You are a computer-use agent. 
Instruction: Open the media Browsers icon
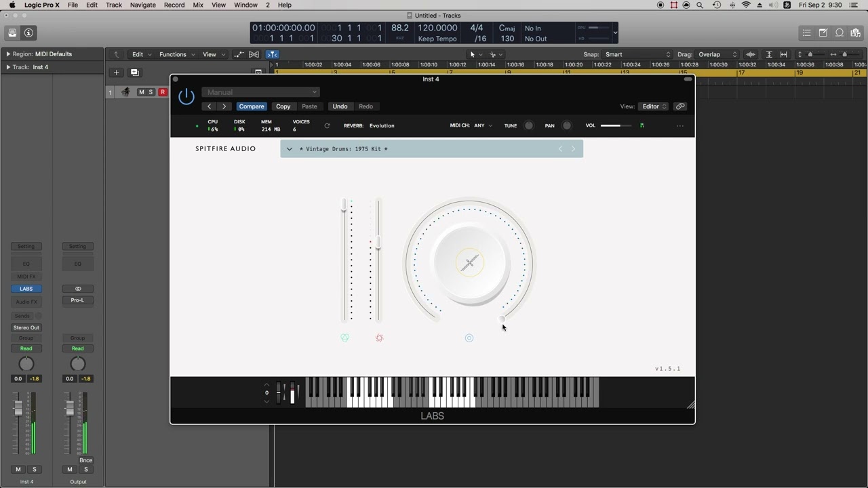click(x=856, y=33)
